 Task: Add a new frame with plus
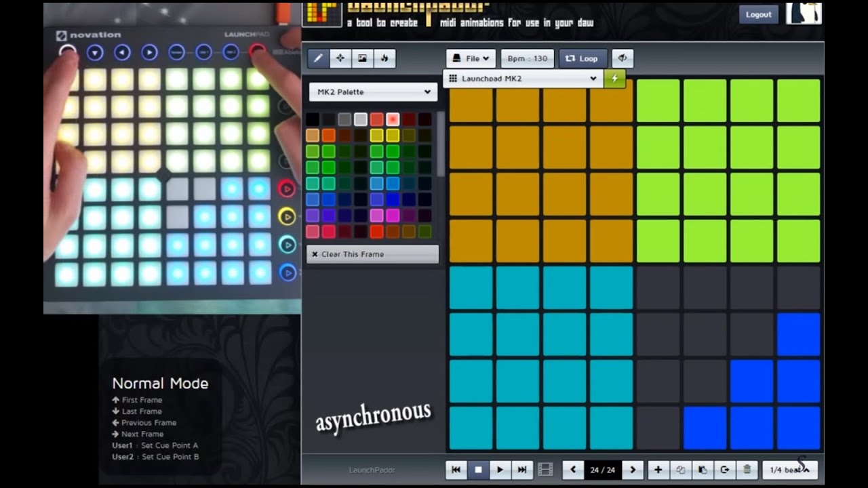pos(658,470)
